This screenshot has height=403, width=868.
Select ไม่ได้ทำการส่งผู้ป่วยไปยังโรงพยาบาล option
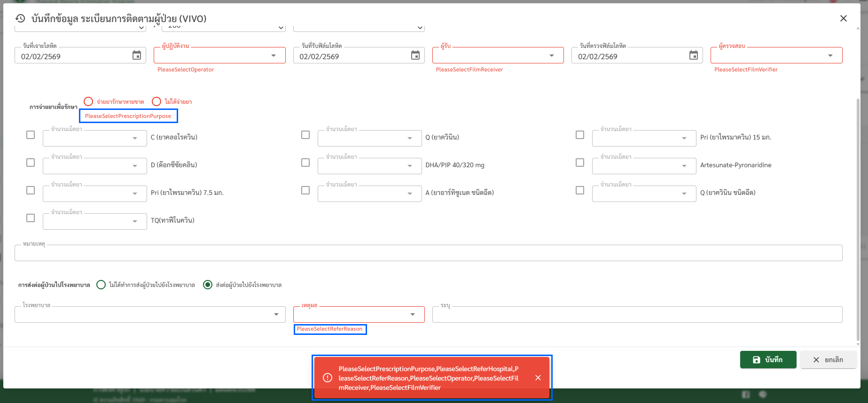[x=101, y=285]
